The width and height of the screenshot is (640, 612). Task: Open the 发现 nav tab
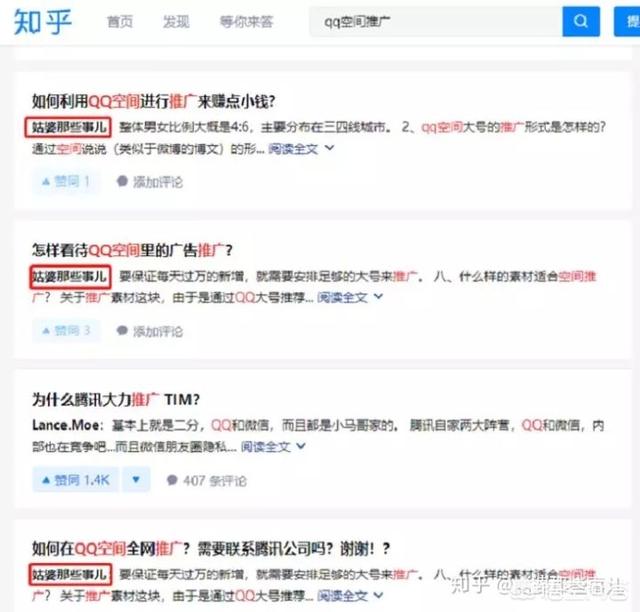176,22
